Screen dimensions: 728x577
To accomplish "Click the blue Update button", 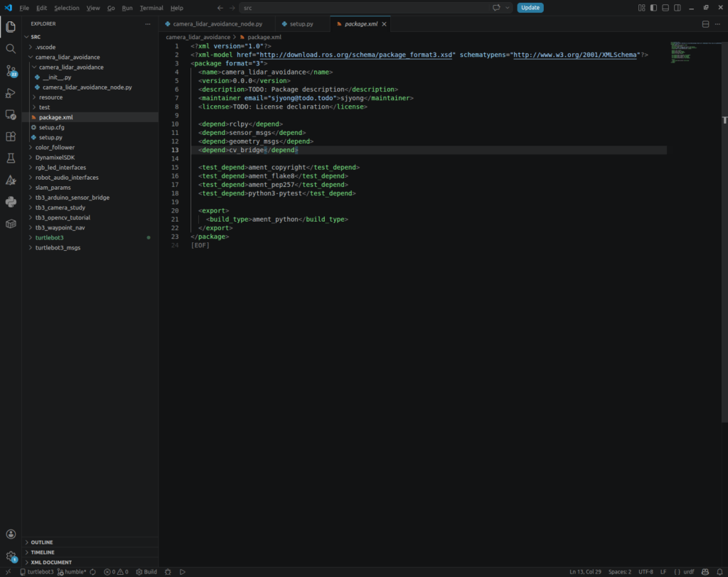I will click(x=530, y=7).
